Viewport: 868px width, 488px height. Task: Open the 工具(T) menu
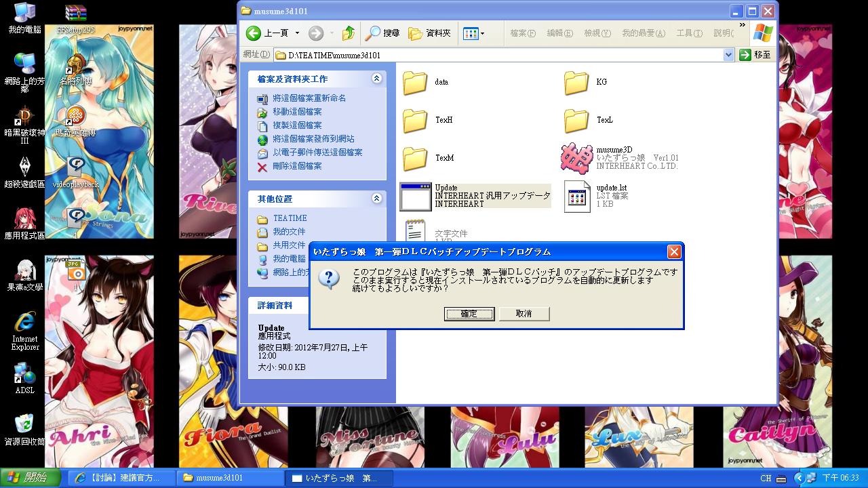(x=689, y=33)
